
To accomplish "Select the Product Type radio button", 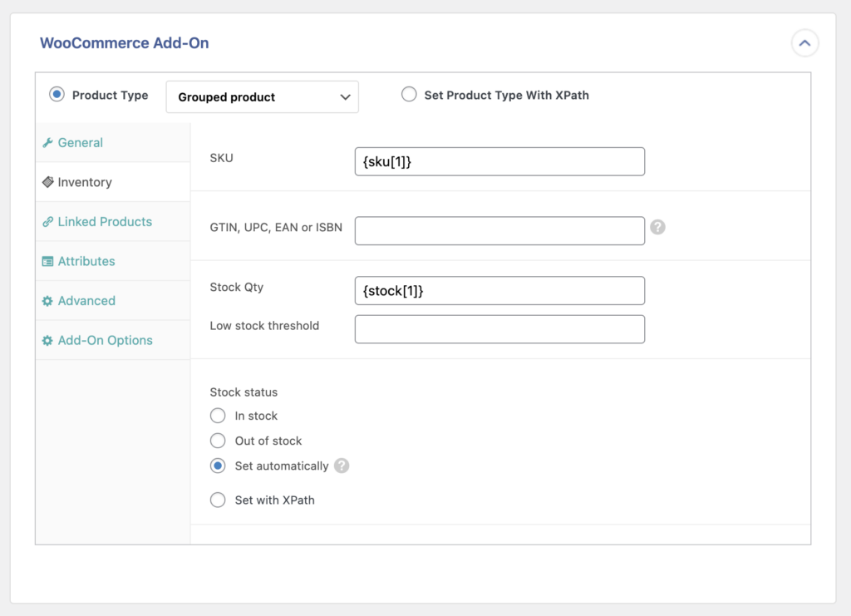I will click(57, 95).
